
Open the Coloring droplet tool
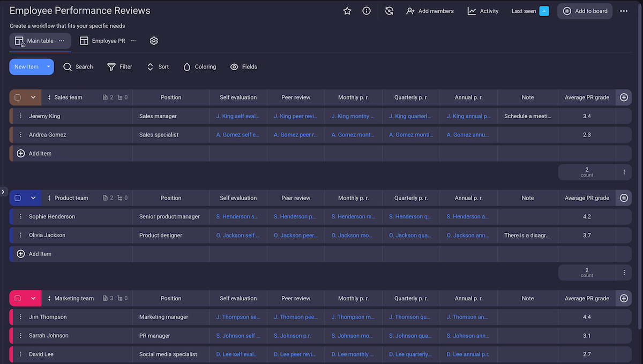(199, 67)
